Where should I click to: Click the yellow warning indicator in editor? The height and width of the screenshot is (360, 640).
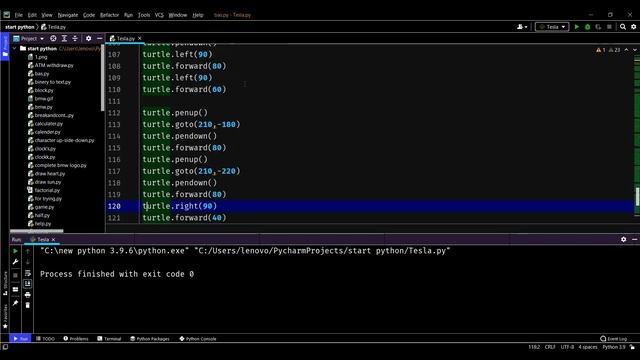click(x=600, y=50)
